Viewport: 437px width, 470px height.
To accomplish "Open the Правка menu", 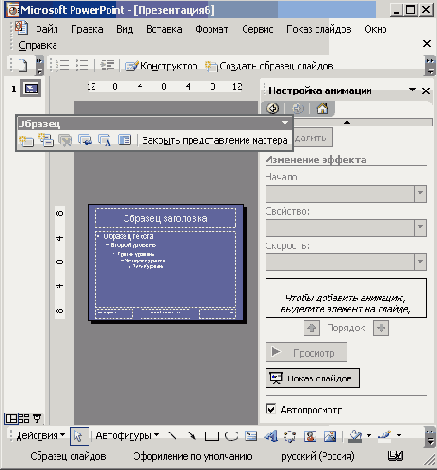I will click(87, 29).
